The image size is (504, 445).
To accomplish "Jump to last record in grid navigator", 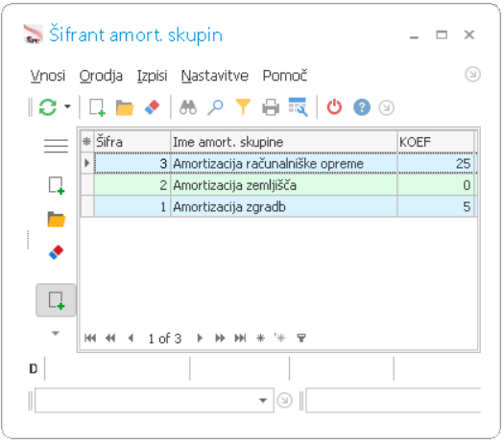I will click(x=240, y=339).
